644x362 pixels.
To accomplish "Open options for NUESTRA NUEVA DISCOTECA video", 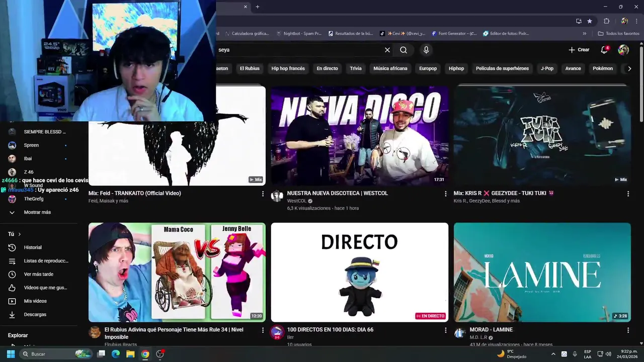I will (x=445, y=194).
